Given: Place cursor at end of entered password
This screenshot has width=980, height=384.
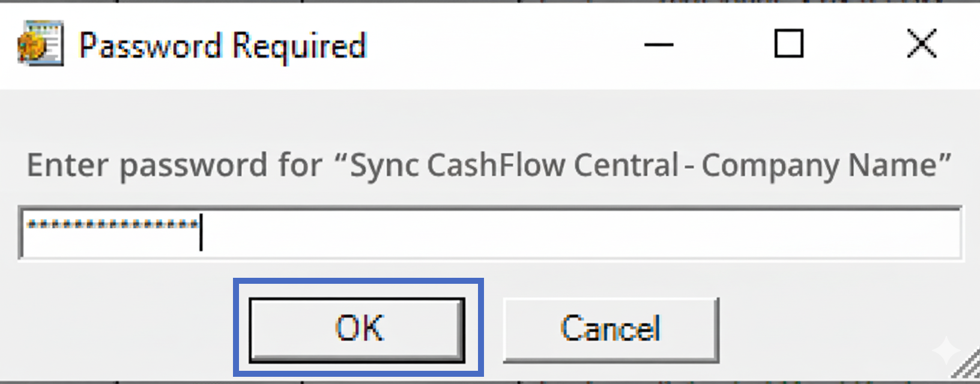Looking at the screenshot, I should pos(201,232).
